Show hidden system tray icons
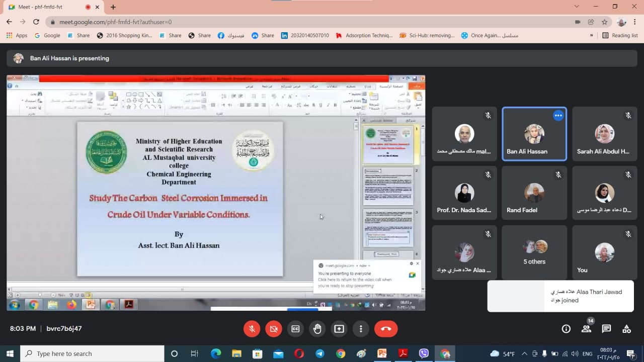644x362 pixels. click(x=525, y=353)
